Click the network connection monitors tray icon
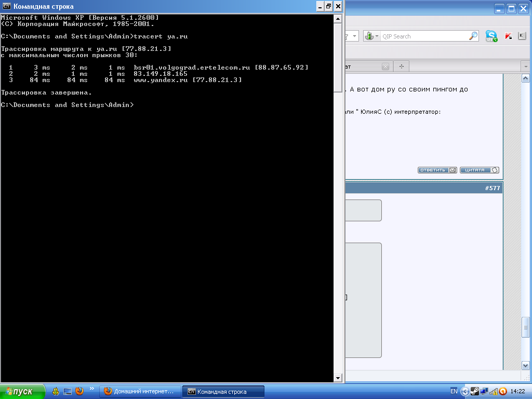This screenshot has width=532, height=399. [484, 392]
